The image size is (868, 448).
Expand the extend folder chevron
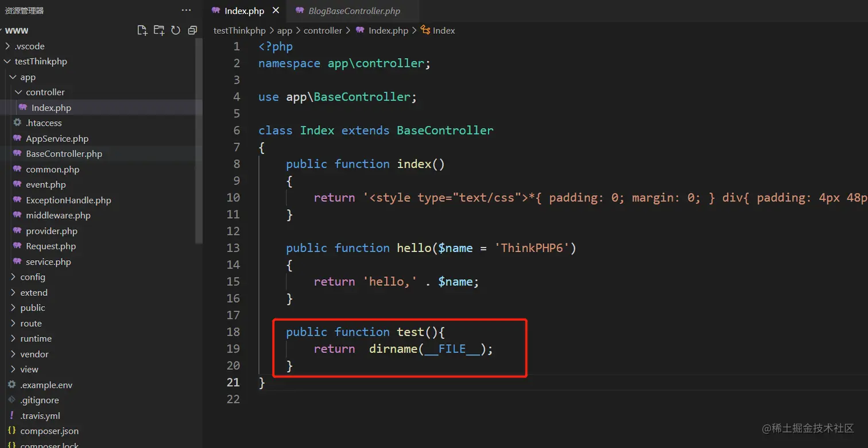pos(13,292)
